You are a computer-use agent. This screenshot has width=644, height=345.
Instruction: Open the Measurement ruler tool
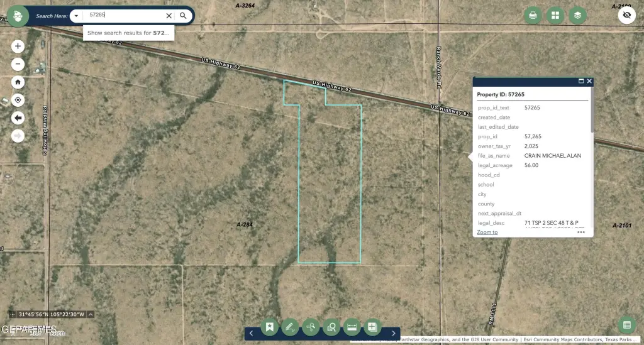pos(352,327)
